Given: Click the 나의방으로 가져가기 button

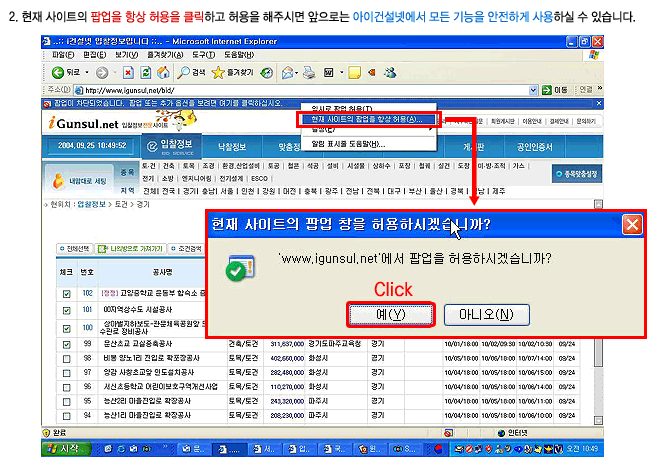Looking at the screenshot, I should point(130,249).
